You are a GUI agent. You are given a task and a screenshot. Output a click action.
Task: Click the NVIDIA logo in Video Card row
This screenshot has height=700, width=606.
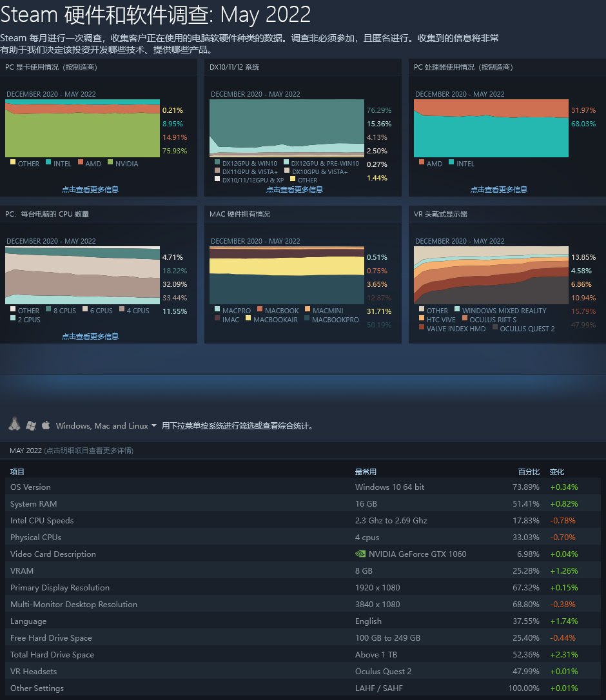click(360, 554)
